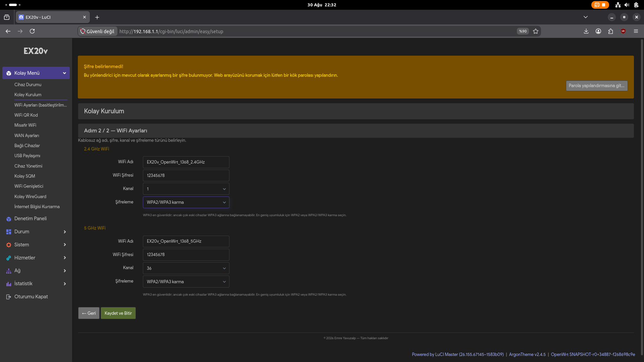Click the 2.4 GHz WiFi Şifresi field
Screen dimensions: 644x362
tap(186, 176)
